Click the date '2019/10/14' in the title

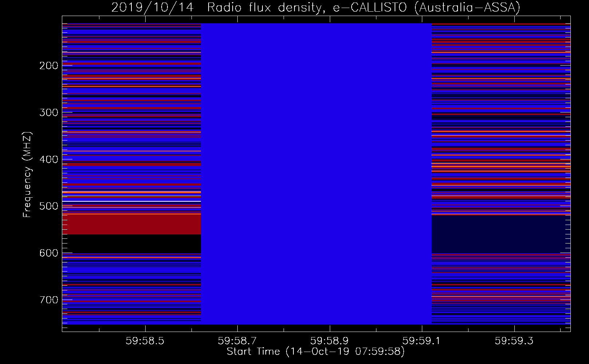pyautogui.click(x=153, y=8)
